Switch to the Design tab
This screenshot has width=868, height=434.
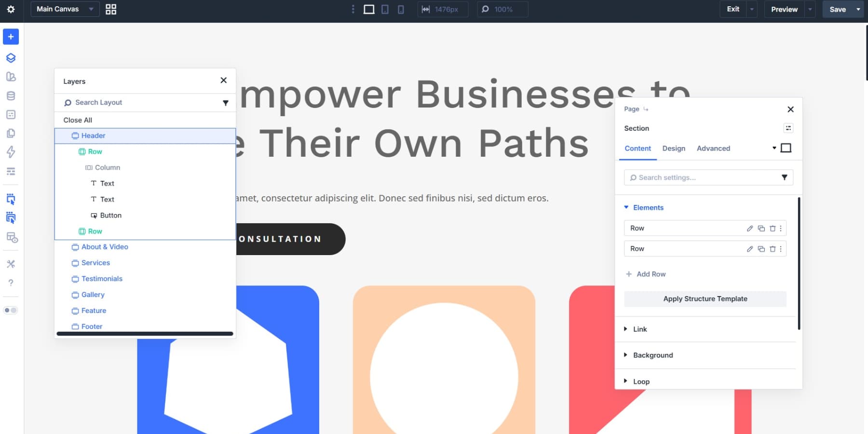click(673, 149)
